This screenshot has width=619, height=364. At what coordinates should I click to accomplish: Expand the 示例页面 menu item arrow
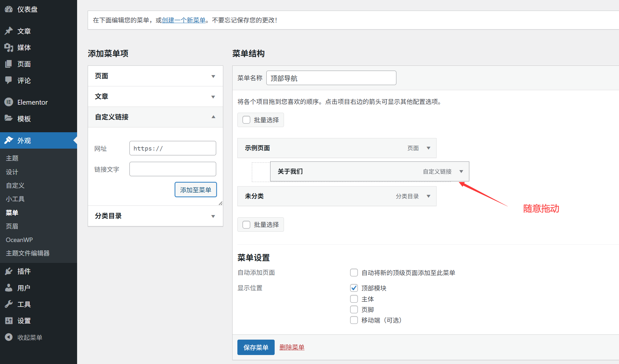429,148
